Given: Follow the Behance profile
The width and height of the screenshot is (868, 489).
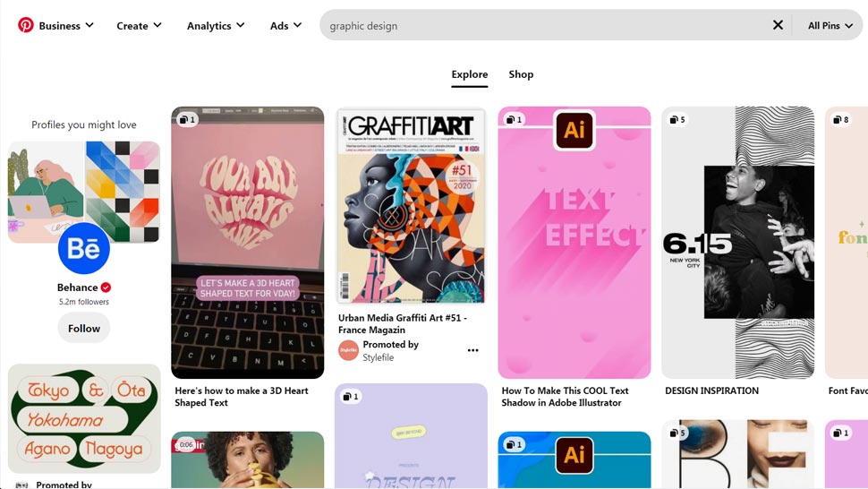Looking at the screenshot, I should [x=84, y=329].
